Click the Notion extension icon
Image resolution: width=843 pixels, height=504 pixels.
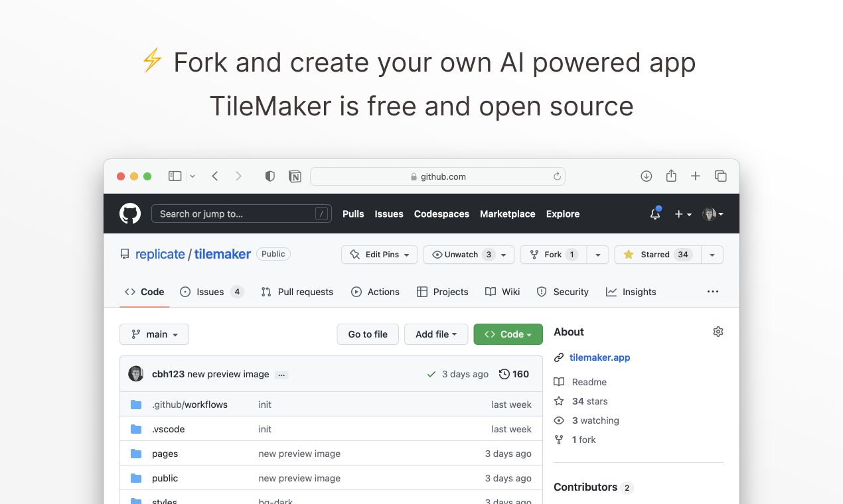(x=295, y=176)
